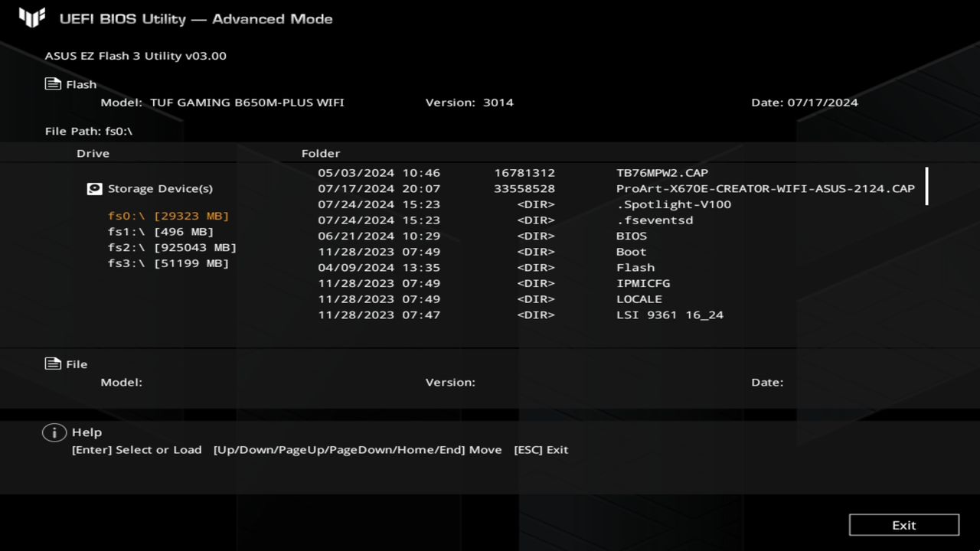Click the date 05/03/2024 10:46
The width and height of the screenshot is (980, 551).
[379, 173]
